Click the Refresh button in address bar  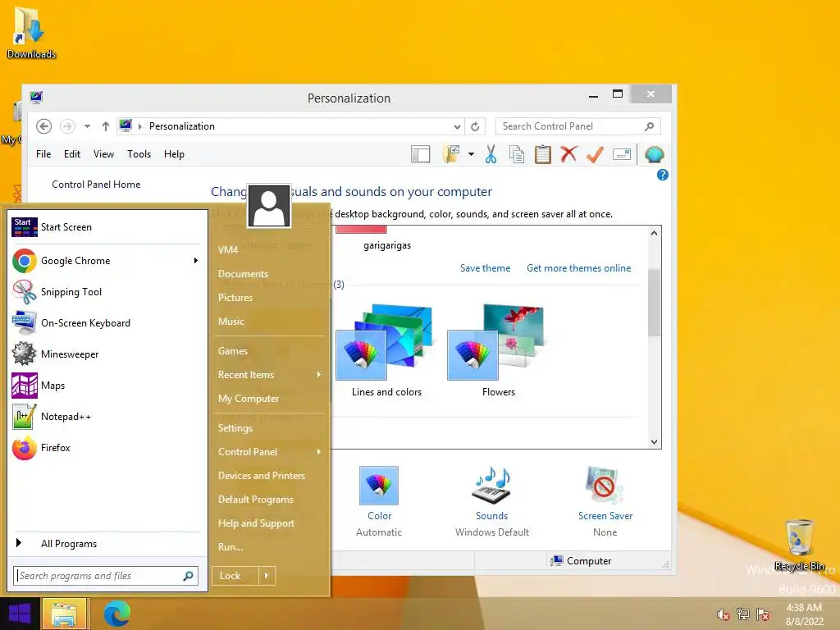point(475,126)
